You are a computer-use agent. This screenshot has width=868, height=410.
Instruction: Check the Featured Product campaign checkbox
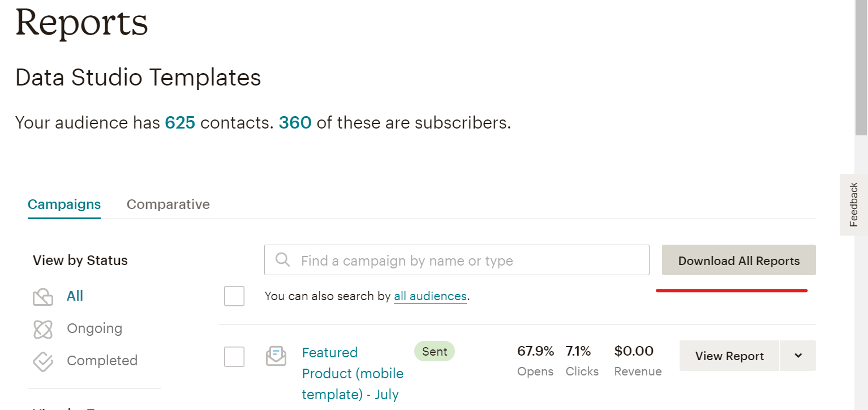point(234,357)
